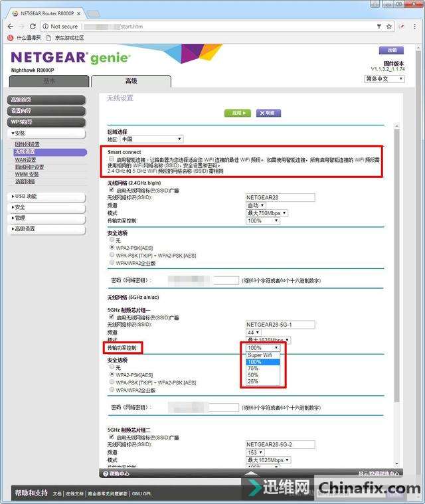Toggle SSID broadcast for 5GHz 射频芯片组一
The image size is (425, 504).
(x=112, y=317)
